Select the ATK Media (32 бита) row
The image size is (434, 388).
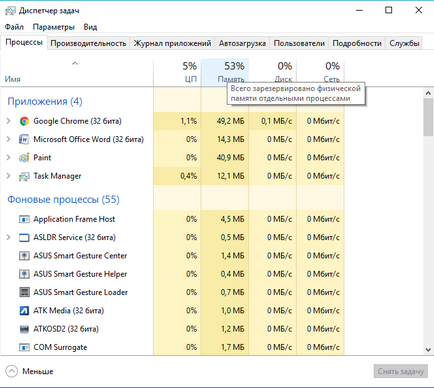point(172,311)
